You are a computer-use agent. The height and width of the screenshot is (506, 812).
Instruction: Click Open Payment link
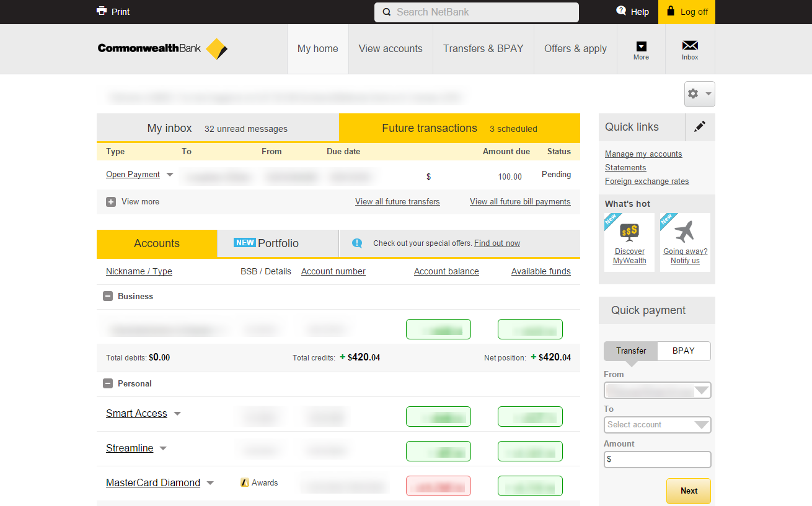[133, 175]
